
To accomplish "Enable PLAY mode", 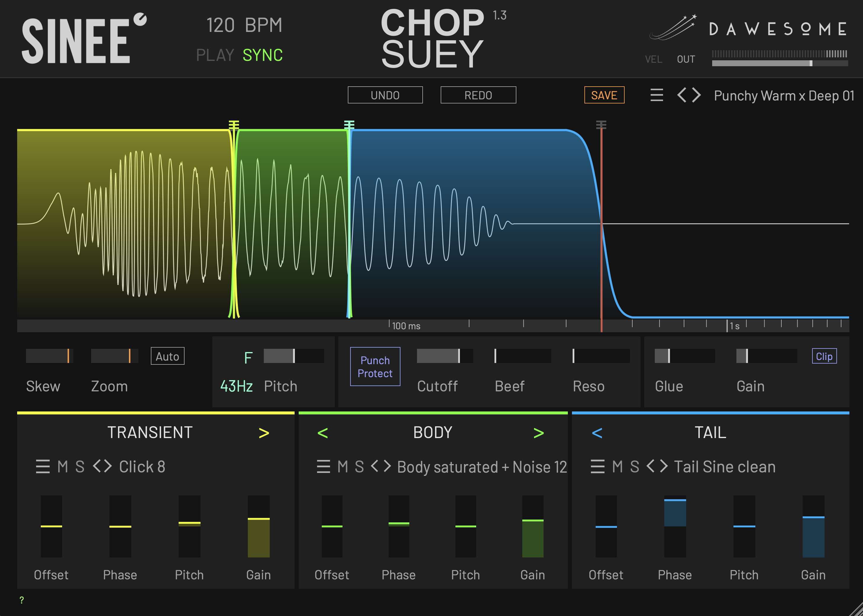I will tap(215, 55).
